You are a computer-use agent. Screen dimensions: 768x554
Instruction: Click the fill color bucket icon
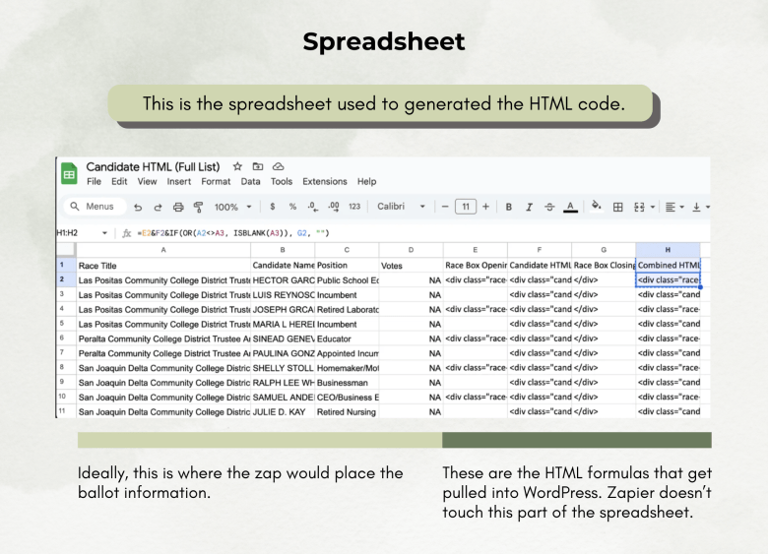coord(597,206)
